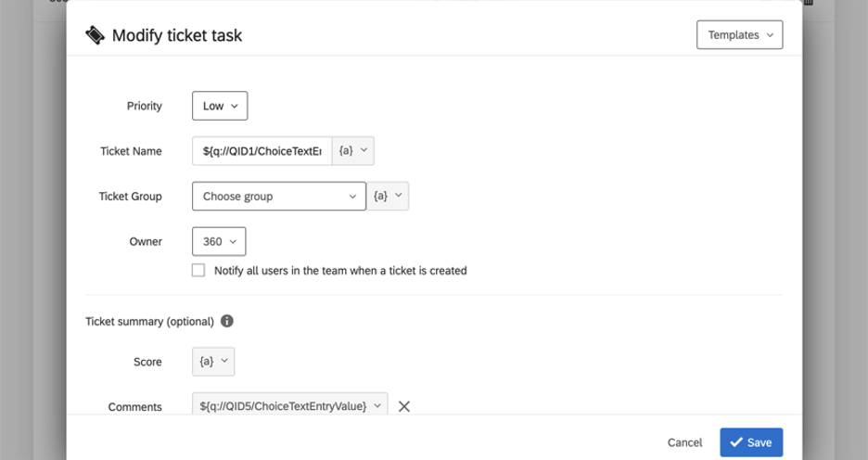Expand the Choose group dropdown
This screenshot has width=868, height=460.
coord(278,197)
